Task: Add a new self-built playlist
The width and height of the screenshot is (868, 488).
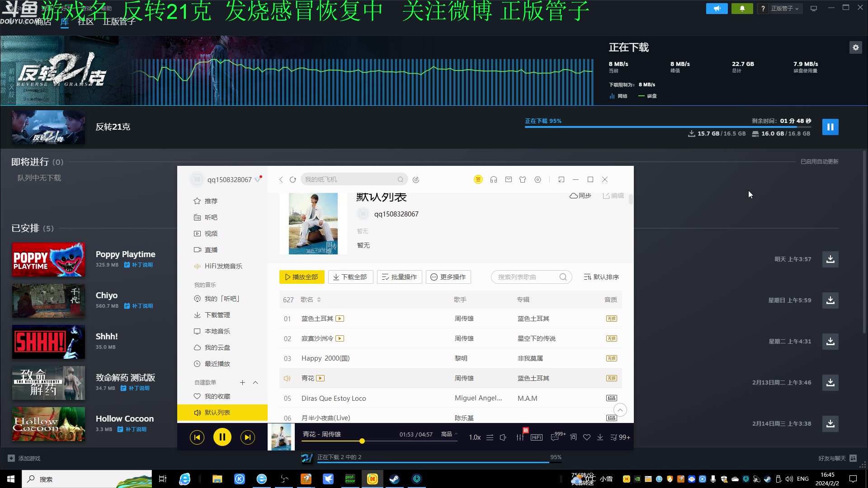Action: point(242,383)
